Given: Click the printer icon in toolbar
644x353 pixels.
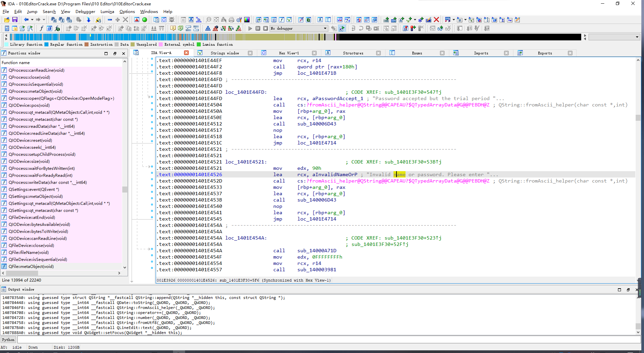Looking at the screenshot, I should point(231,20).
